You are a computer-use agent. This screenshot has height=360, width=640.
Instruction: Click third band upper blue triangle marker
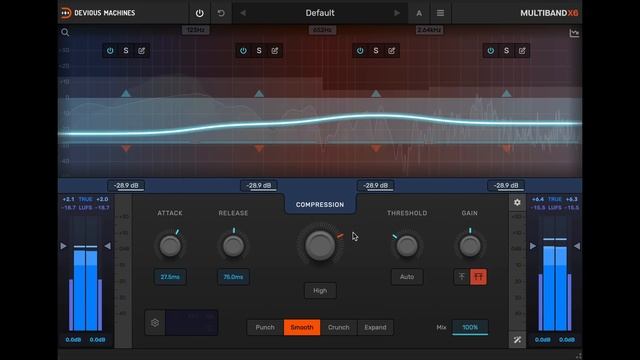click(376, 93)
